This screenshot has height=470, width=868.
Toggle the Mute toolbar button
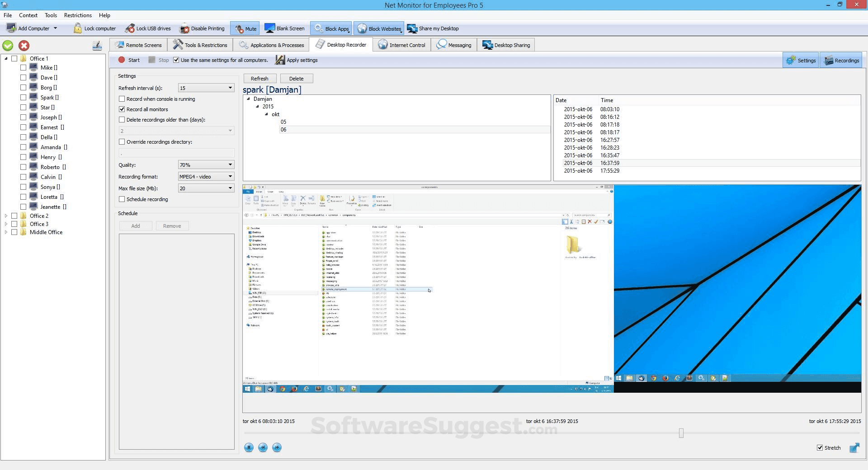[245, 28]
